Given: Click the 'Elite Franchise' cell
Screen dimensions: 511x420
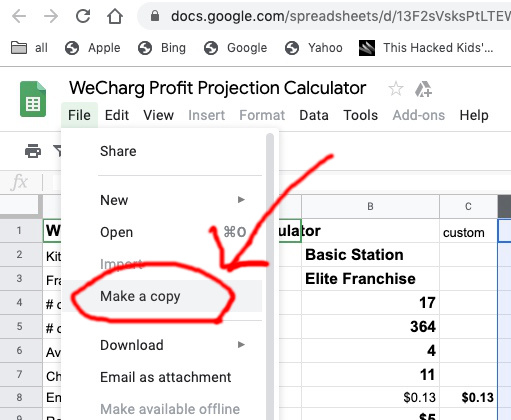Looking at the screenshot, I should pyautogui.click(x=370, y=279).
